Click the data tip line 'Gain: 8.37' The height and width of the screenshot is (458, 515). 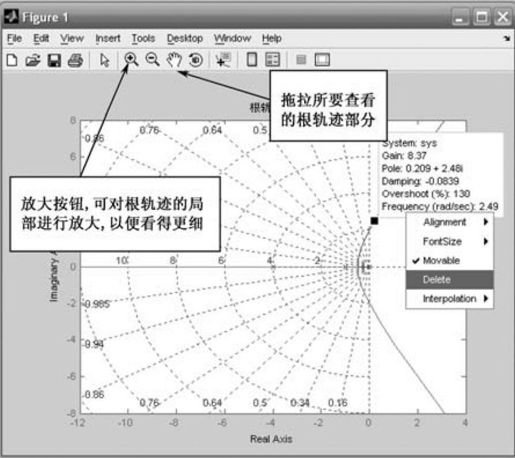coord(404,156)
